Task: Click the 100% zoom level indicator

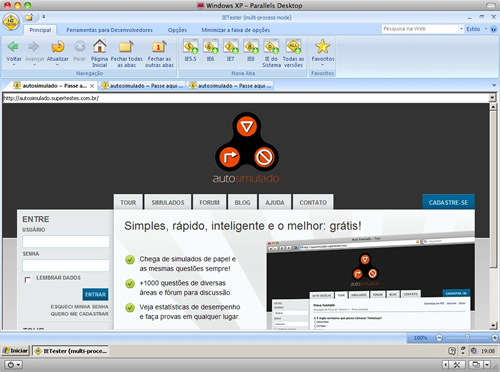Action: [420, 338]
